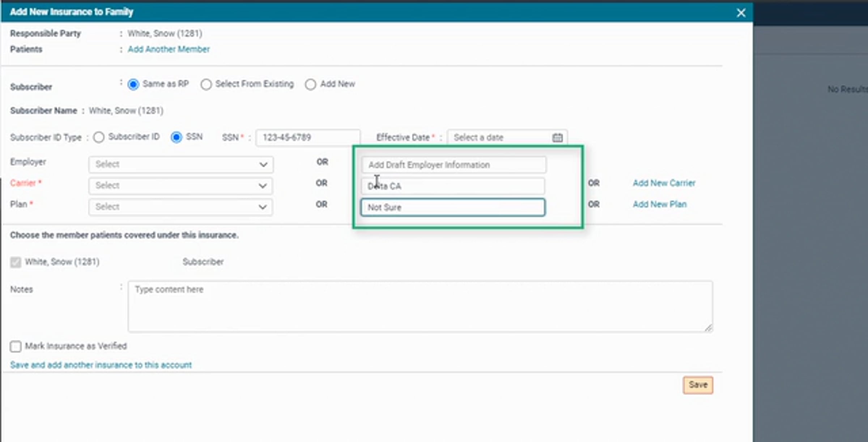The width and height of the screenshot is (868, 442).
Task: Focus the SSN input field
Action: point(307,138)
